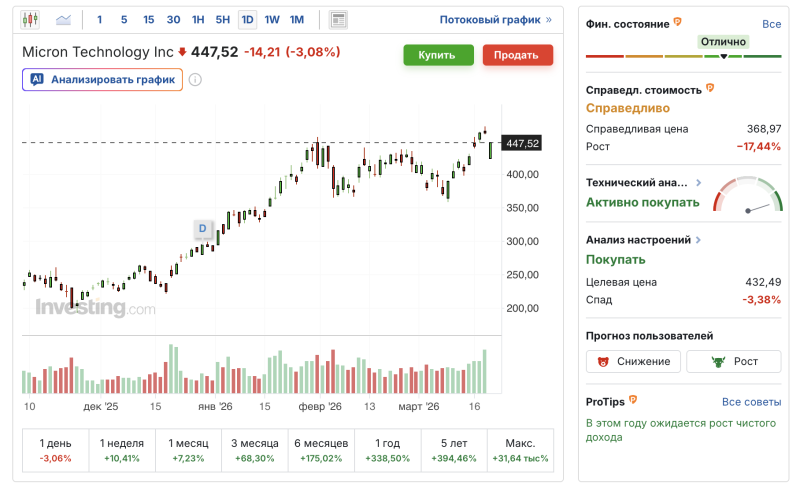Expand the Анализ настроений section chevron
Image resolution: width=800 pixels, height=487 pixels.
click(x=698, y=240)
